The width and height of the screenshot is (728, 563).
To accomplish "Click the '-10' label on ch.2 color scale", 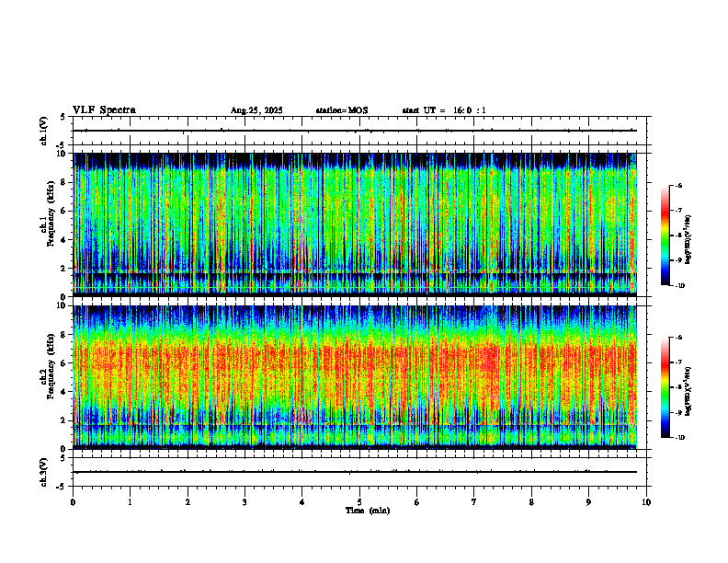I will 679,437.
